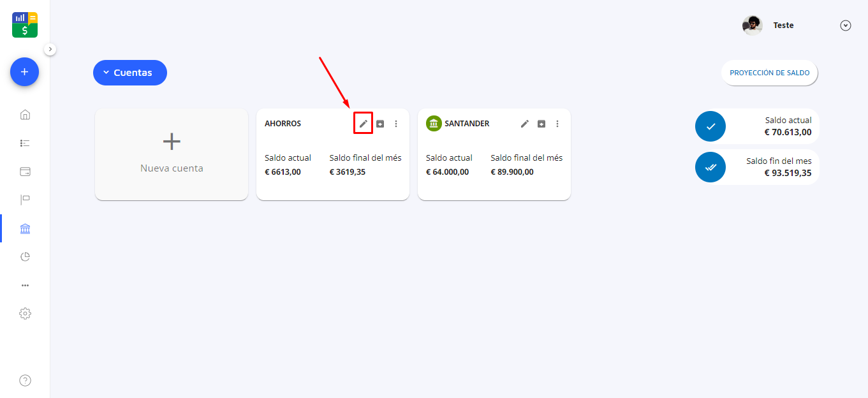
Task: Open the credit cards wallet icon in sidebar
Action: pyautogui.click(x=25, y=172)
